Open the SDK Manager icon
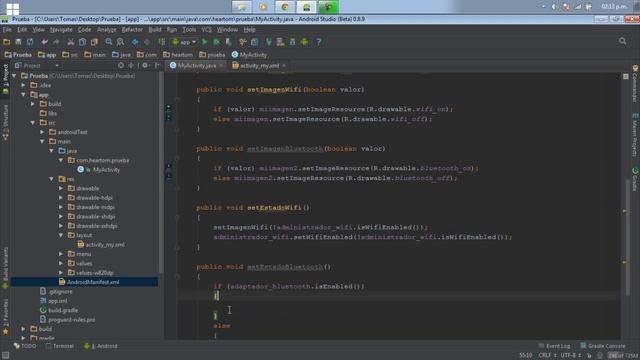The height and width of the screenshot is (360, 640). (x=292, y=42)
